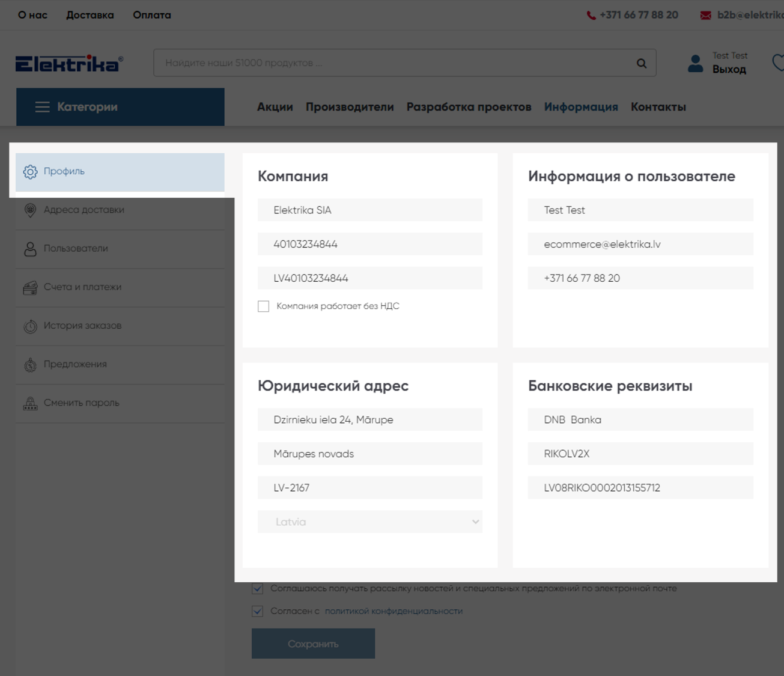Image resolution: width=784 pixels, height=676 pixels.
Task: Open the Latvia country dropdown
Action: 369,522
